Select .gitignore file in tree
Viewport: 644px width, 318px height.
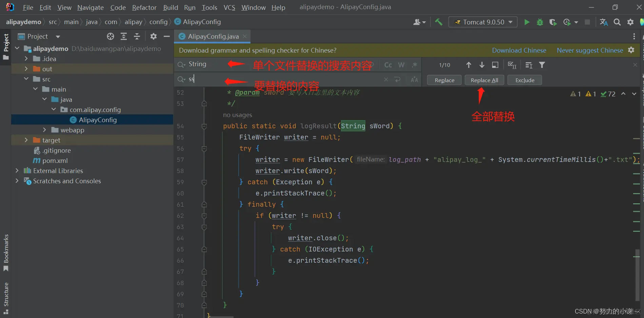coord(57,150)
